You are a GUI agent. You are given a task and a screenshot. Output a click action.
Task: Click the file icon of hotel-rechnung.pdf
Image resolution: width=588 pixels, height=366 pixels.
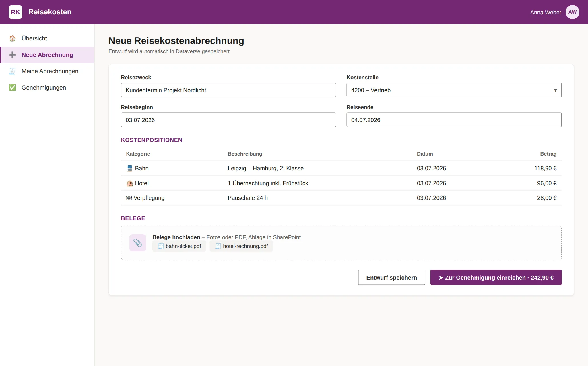pyautogui.click(x=218, y=246)
